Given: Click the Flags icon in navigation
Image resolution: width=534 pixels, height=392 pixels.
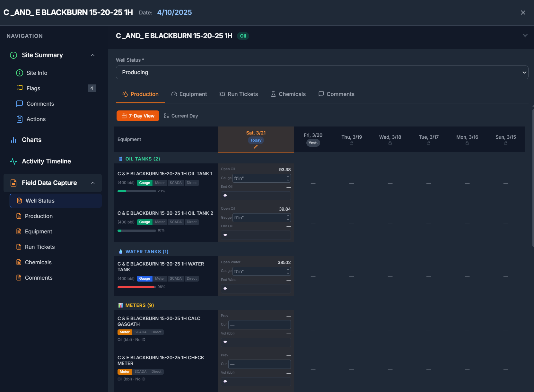Looking at the screenshot, I should coord(20,88).
